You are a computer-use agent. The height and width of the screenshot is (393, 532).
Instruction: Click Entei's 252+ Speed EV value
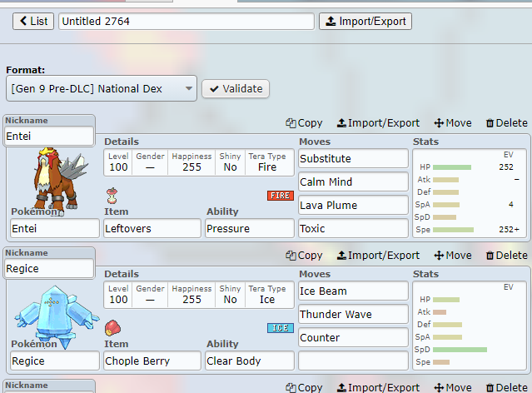tap(509, 230)
